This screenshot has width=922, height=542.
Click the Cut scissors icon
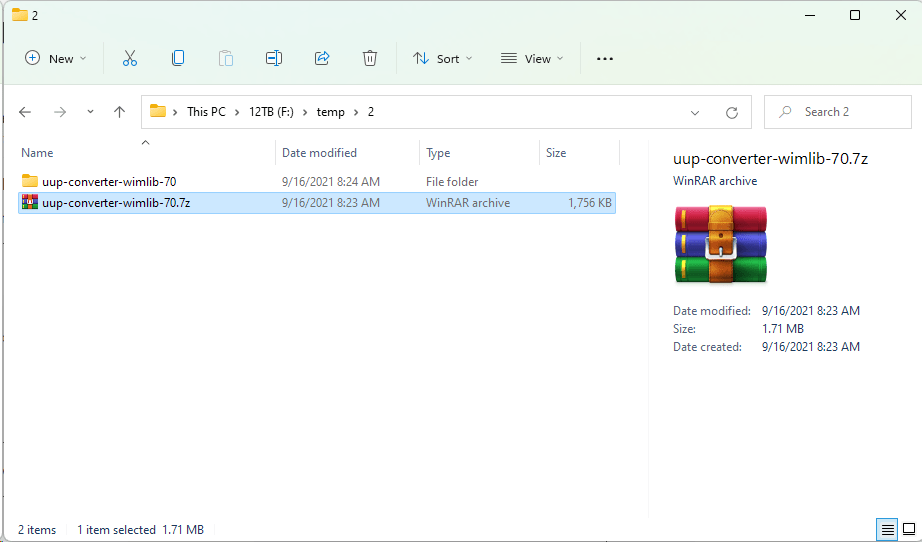129,59
